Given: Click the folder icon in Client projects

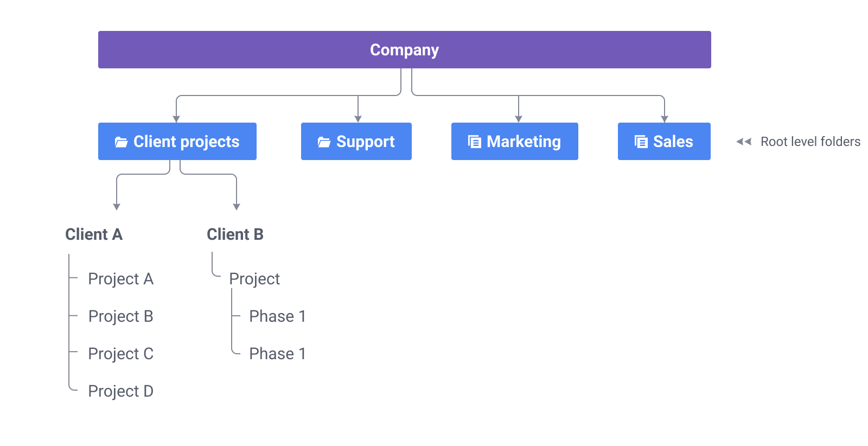Looking at the screenshot, I should [x=121, y=142].
